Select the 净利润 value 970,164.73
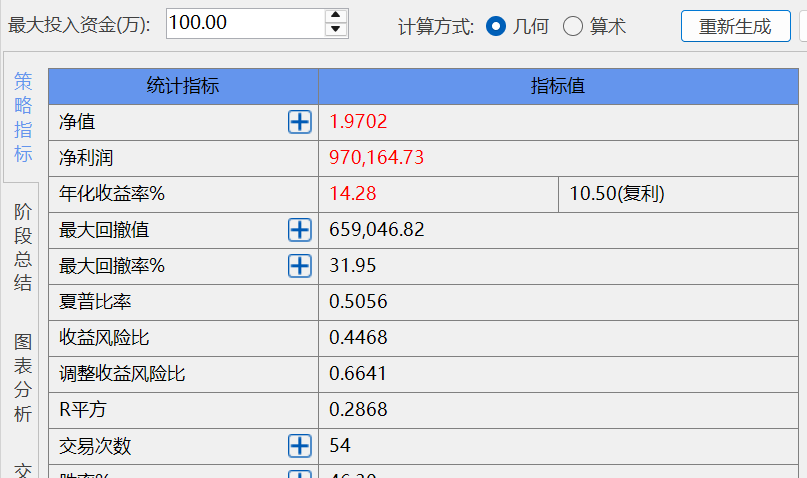807x478 pixels. coord(377,158)
